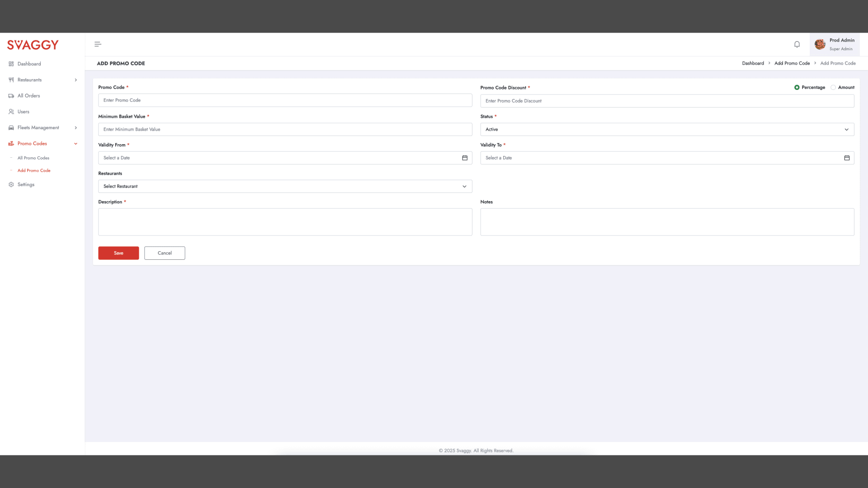Viewport: 868px width, 488px height.
Task: Collapse the Promo Codes menu chevron
Action: click(x=75, y=143)
